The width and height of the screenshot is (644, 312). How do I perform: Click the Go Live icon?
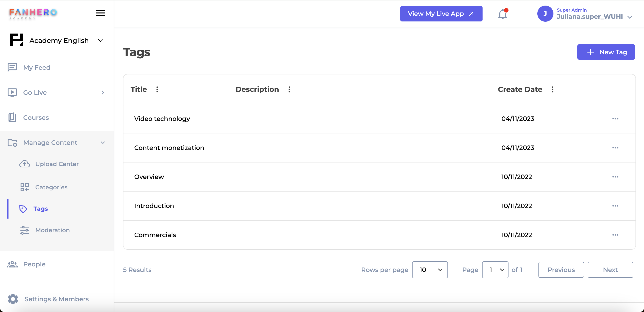[12, 92]
